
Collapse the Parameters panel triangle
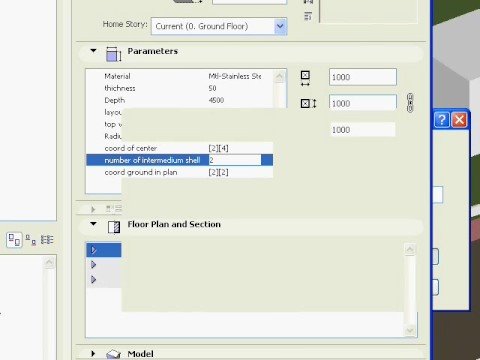click(x=93, y=51)
